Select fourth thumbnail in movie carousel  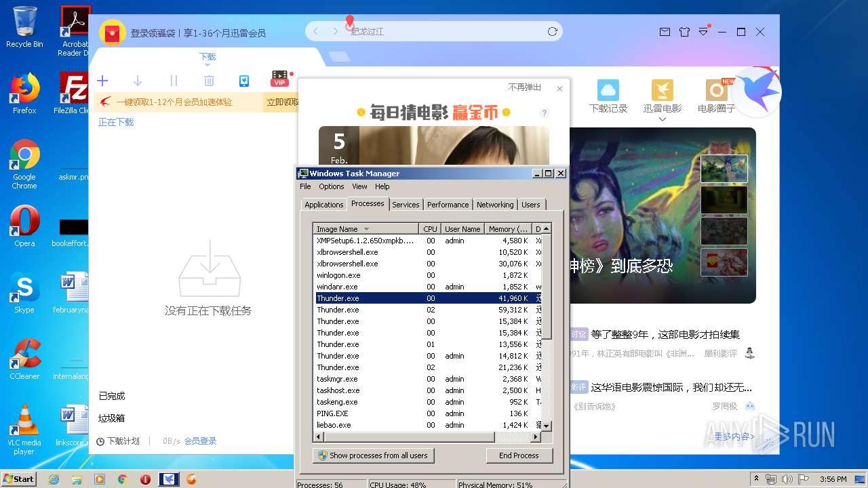(724, 262)
